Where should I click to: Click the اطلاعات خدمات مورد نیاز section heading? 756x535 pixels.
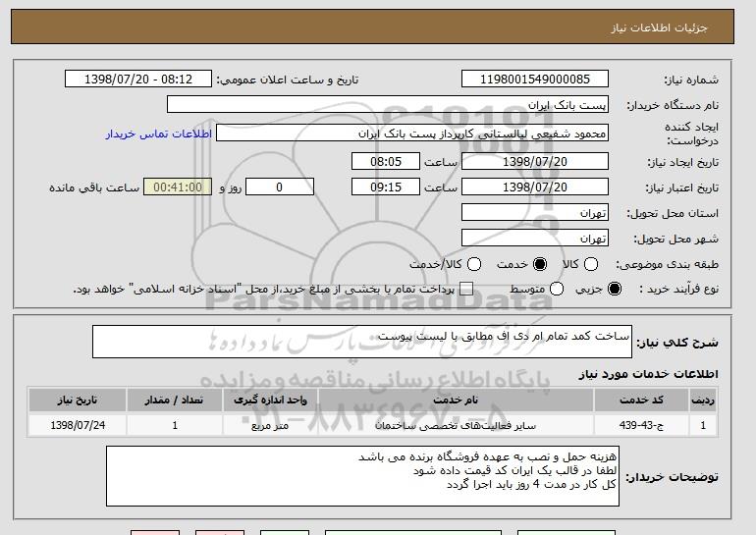(x=648, y=374)
